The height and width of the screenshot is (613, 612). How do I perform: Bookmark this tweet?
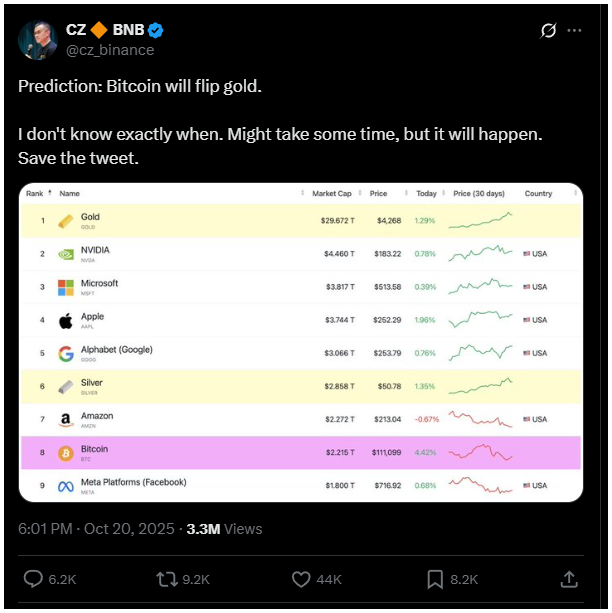[436, 578]
